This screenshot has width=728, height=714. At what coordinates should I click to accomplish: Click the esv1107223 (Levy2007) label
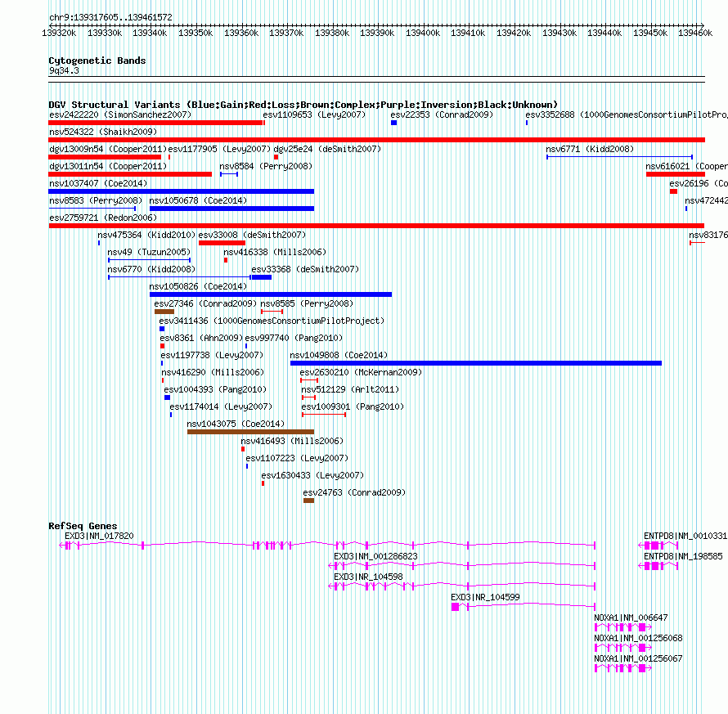pyautogui.click(x=297, y=458)
